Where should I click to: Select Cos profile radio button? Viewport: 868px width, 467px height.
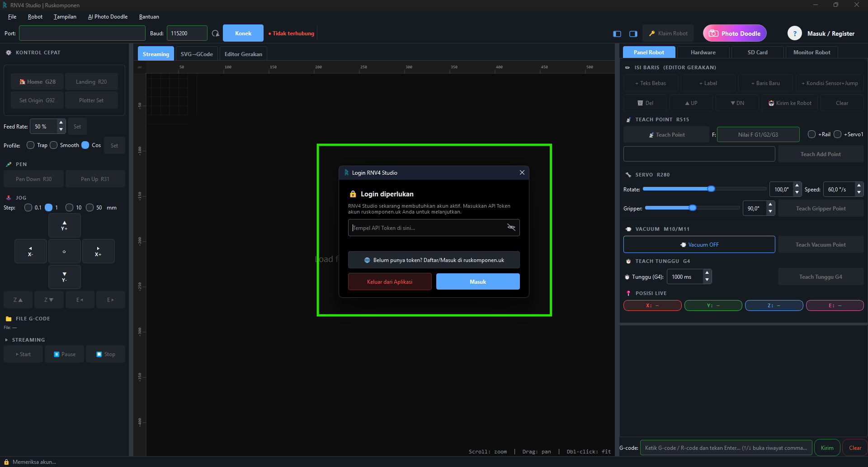85,145
